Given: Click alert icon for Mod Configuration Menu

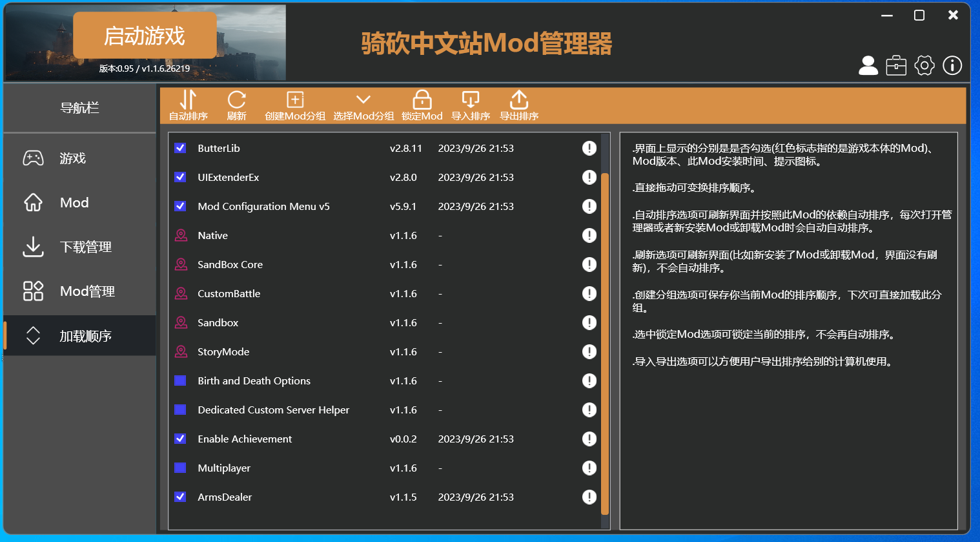Looking at the screenshot, I should (x=589, y=206).
